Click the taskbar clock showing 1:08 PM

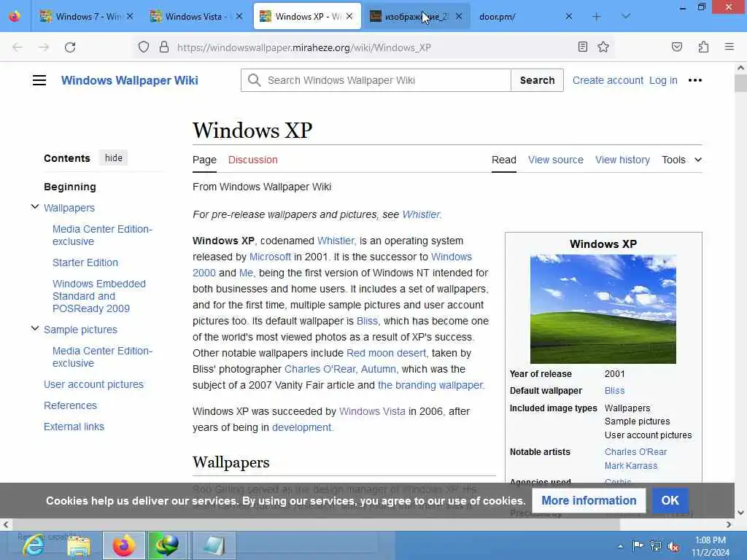[710, 546]
